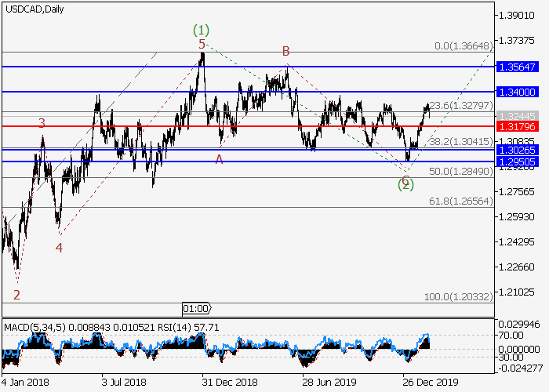
Task: Click the red wave 5 label at peak
Action: click(x=202, y=45)
